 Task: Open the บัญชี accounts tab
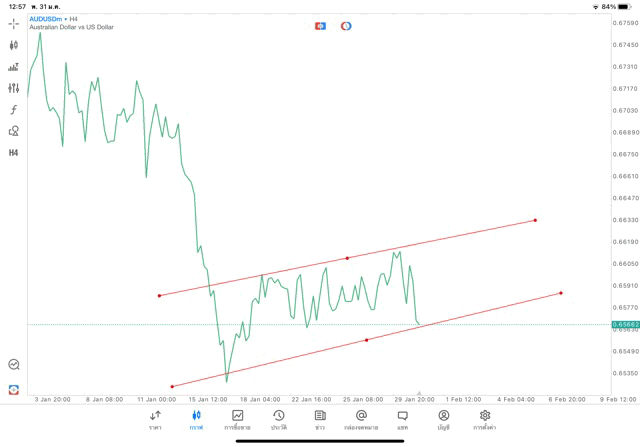tap(443, 420)
